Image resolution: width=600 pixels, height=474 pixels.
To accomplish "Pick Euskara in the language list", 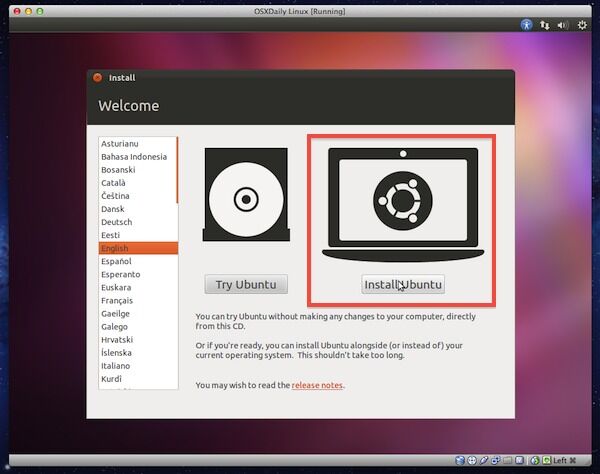I will [x=138, y=287].
